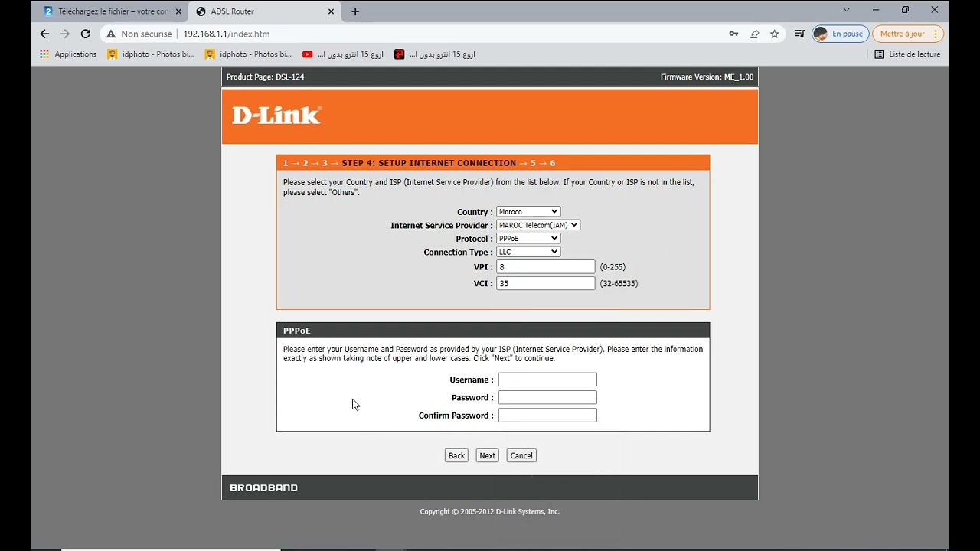This screenshot has height=551, width=980.
Task: Focus the Username field
Action: pos(547,380)
